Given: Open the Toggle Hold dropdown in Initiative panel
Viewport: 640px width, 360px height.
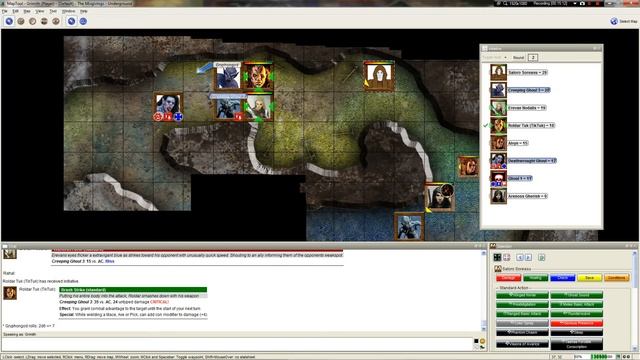Looking at the screenshot, I should pos(494,58).
